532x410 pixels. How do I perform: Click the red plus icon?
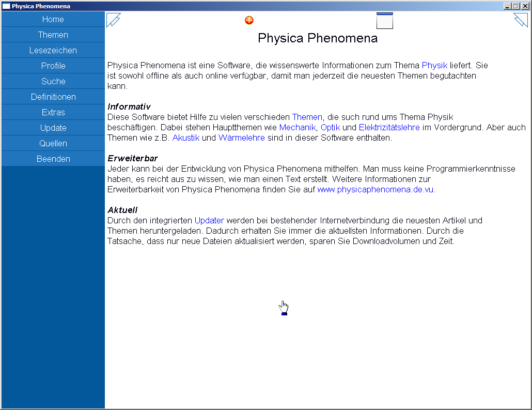point(249,20)
